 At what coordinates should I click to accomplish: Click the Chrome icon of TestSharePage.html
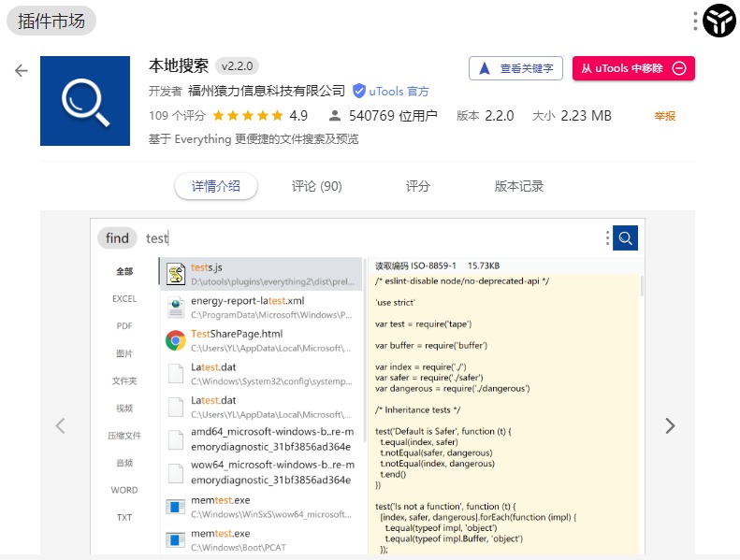pos(176,340)
